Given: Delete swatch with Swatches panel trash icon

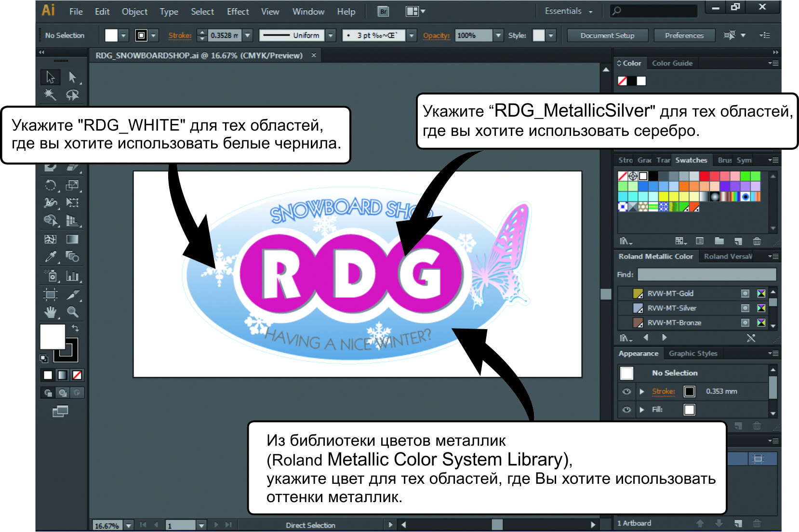Looking at the screenshot, I should tap(757, 241).
